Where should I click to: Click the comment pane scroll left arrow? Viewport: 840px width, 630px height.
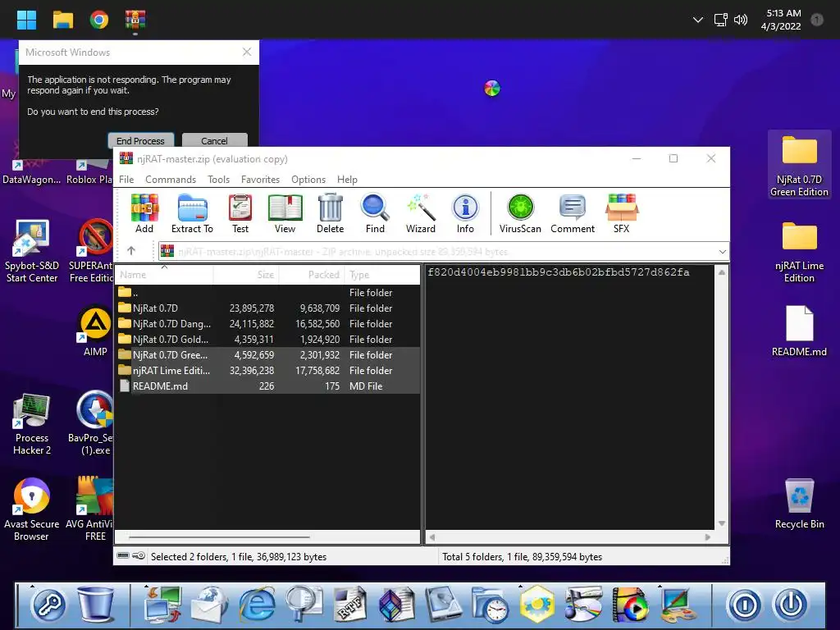coord(432,536)
